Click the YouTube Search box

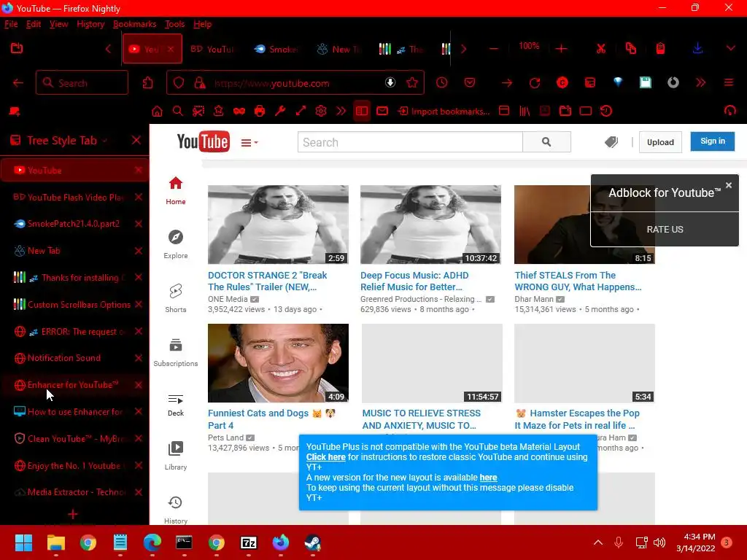tap(410, 142)
